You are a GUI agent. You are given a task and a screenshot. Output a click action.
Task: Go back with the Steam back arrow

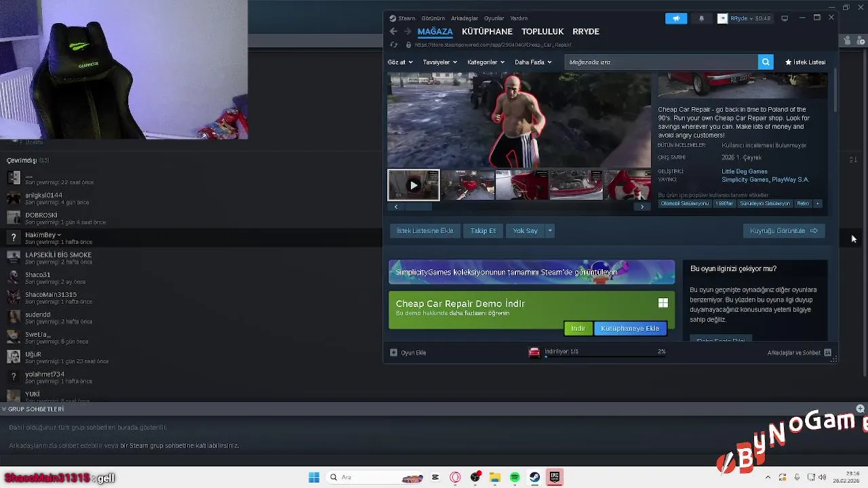(x=393, y=31)
